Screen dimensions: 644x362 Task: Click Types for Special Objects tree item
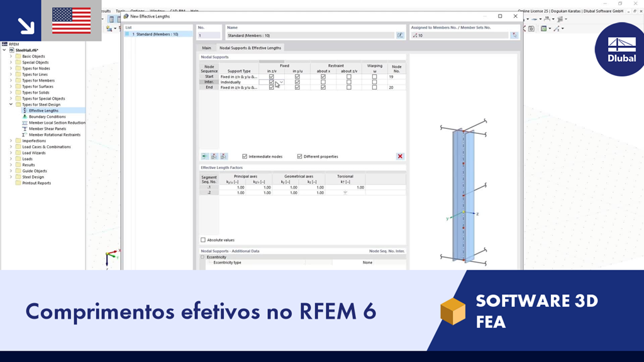[x=43, y=99]
